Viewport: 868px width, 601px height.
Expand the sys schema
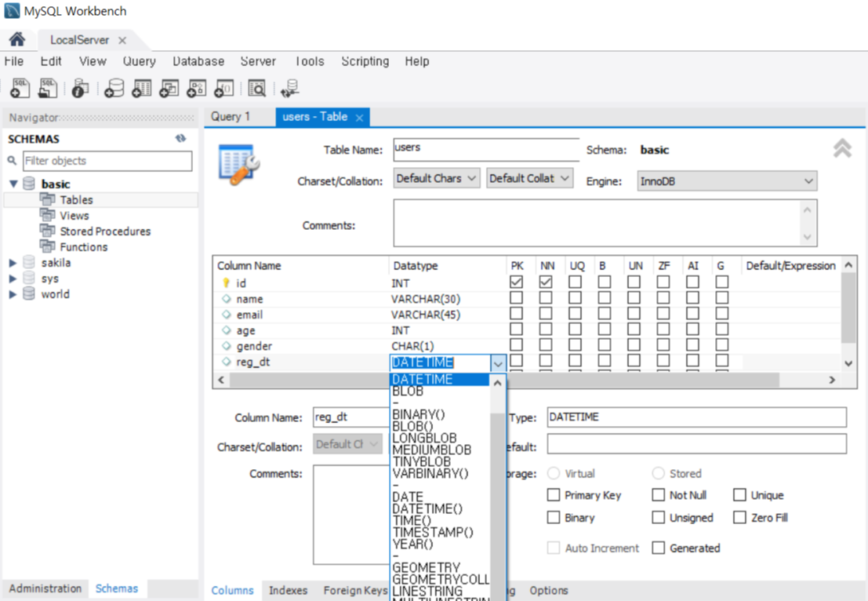(x=13, y=279)
